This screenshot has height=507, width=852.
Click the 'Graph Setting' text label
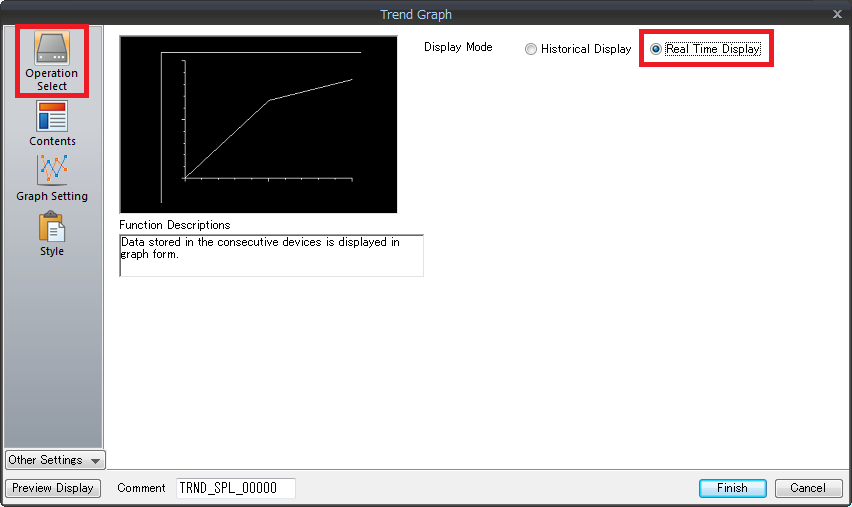[x=52, y=196]
